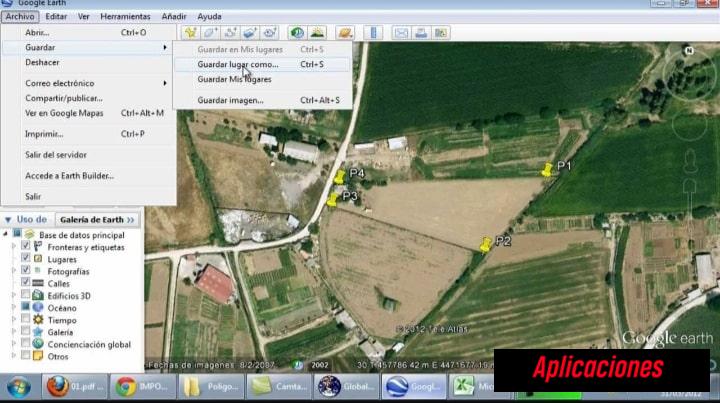Open Firefox from the taskbar
The width and height of the screenshot is (720, 403).
(x=74, y=386)
